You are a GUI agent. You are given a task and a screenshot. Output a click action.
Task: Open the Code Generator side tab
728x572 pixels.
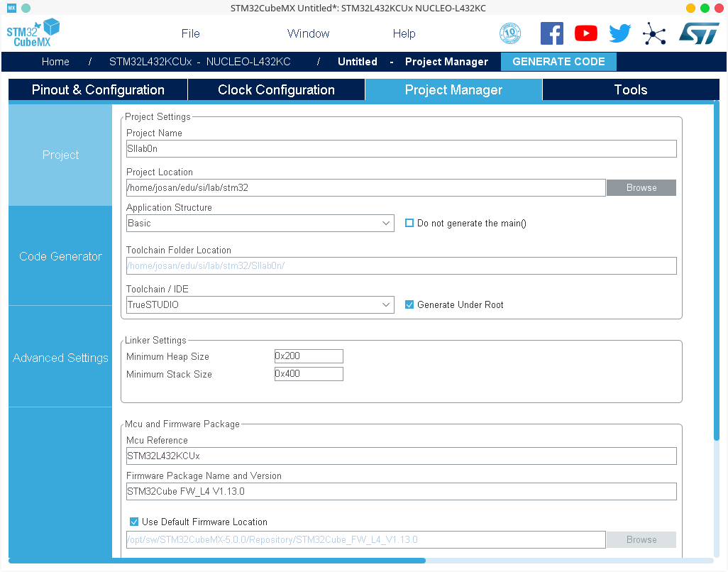[60, 256]
